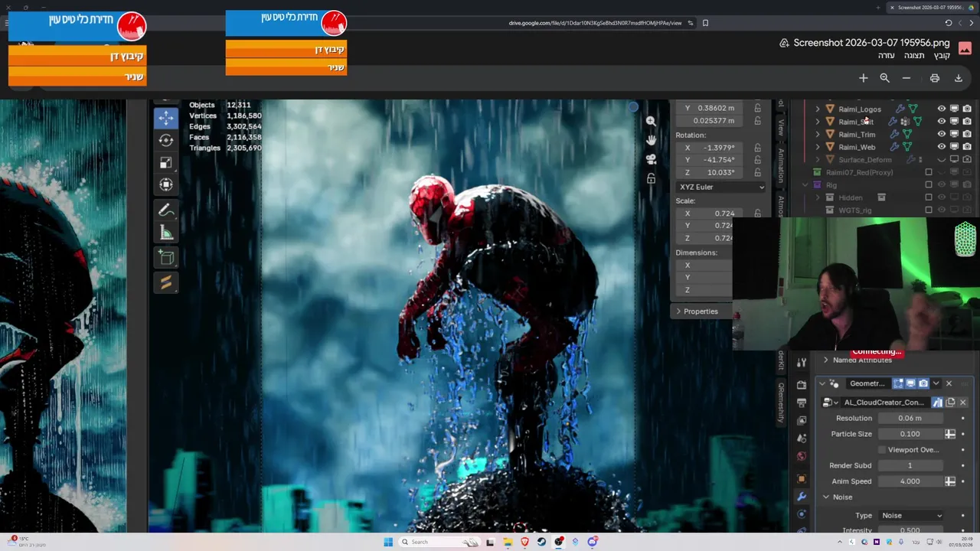980x551 pixels.
Task: Toggle viewport monitor icon for Raimi_Trim
Action: point(955,134)
